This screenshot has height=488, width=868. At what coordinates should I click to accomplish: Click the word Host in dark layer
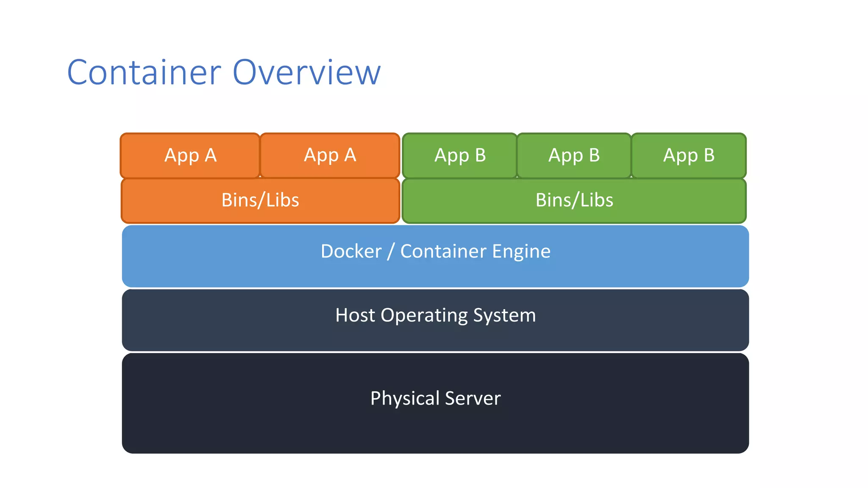click(355, 315)
